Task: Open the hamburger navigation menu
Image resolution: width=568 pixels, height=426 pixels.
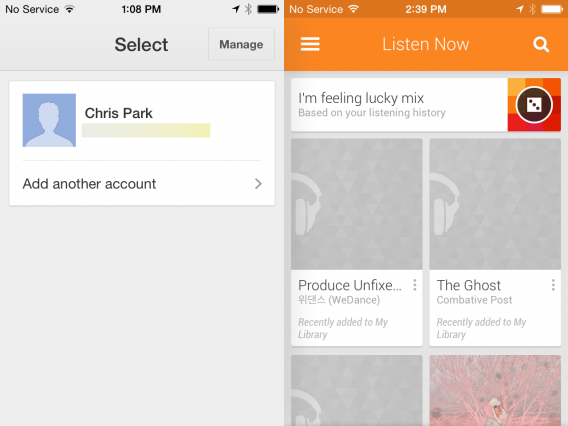Action: click(310, 44)
